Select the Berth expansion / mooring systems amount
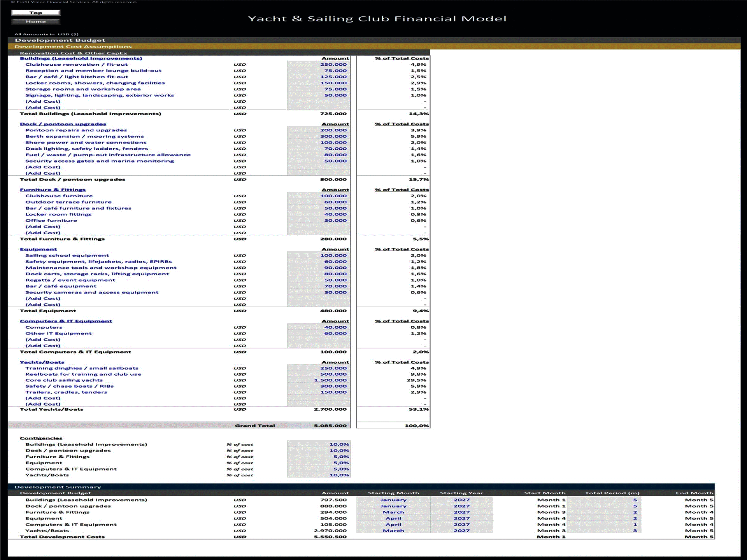This screenshot has height=560, width=747. 319,136
